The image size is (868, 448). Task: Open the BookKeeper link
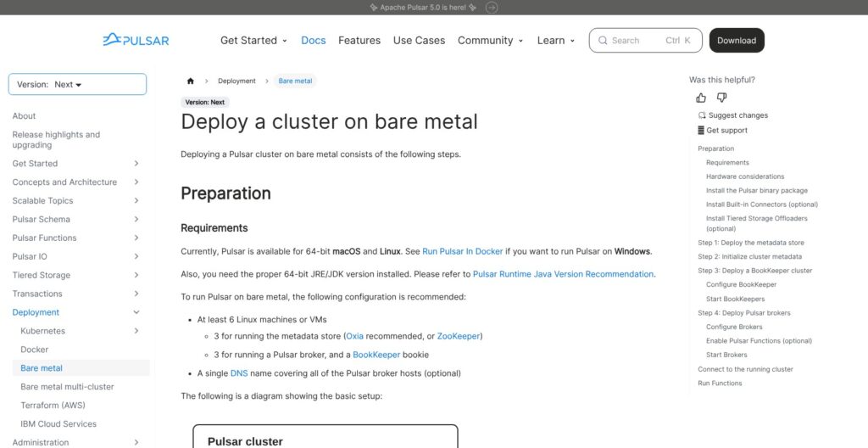coord(376,355)
